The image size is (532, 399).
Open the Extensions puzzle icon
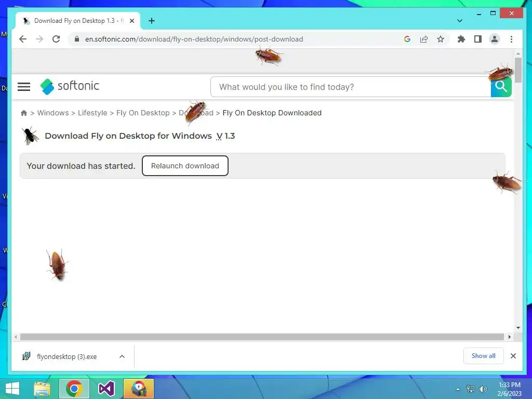(461, 39)
